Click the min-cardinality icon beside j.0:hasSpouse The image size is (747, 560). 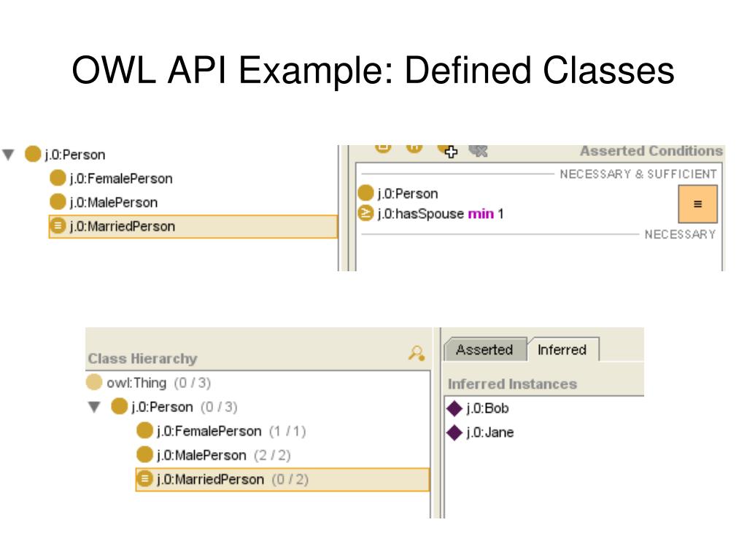tap(365, 214)
